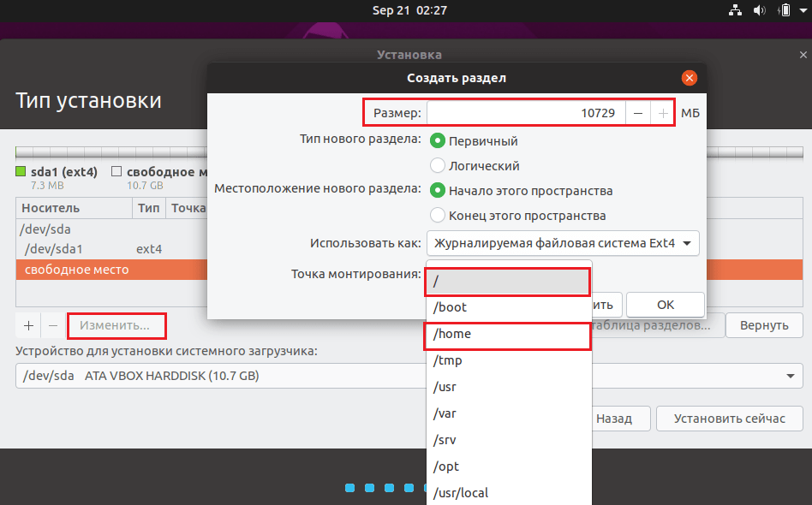Increase partition size with plus button
Viewport: 812px width, 505px height.
[663, 113]
